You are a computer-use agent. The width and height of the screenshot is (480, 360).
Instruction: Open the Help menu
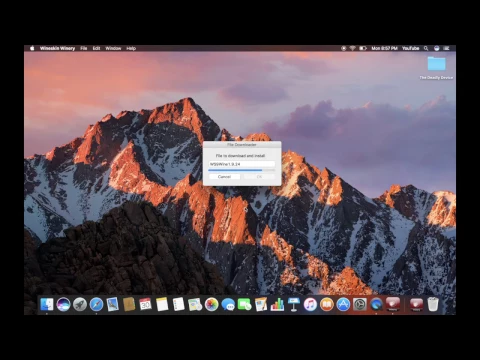[x=131, y=48]
